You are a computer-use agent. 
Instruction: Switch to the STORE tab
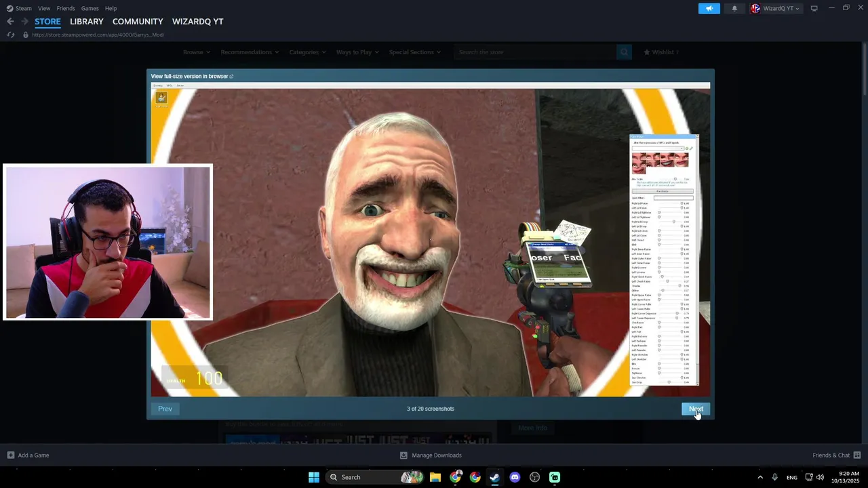point(47,22)
